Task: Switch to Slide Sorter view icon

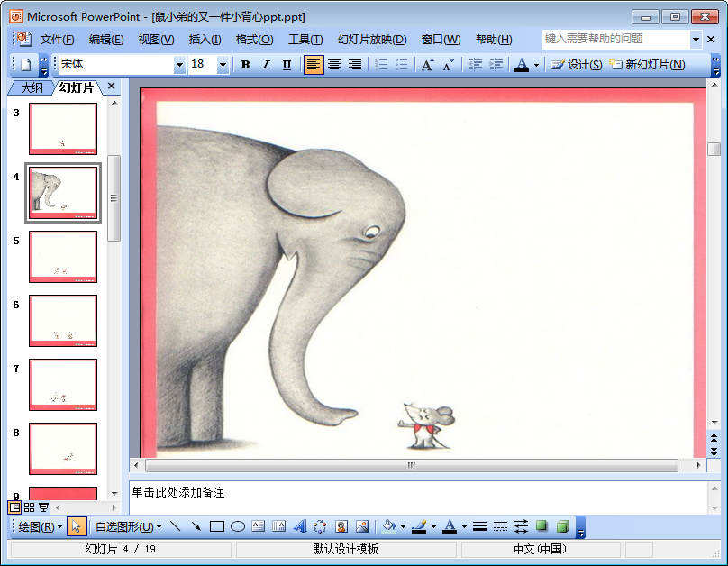Action: coord(29,507)
